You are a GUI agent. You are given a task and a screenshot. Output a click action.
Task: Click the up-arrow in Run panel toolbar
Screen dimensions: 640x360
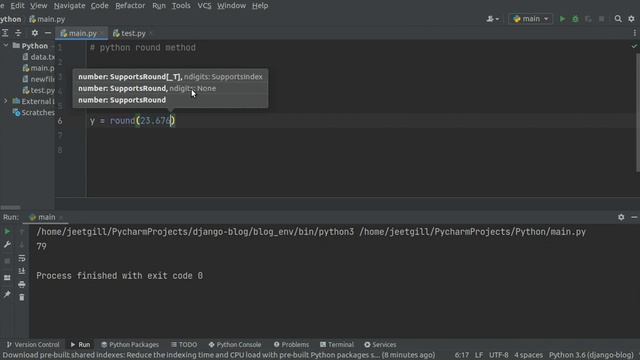pos(22,232)
